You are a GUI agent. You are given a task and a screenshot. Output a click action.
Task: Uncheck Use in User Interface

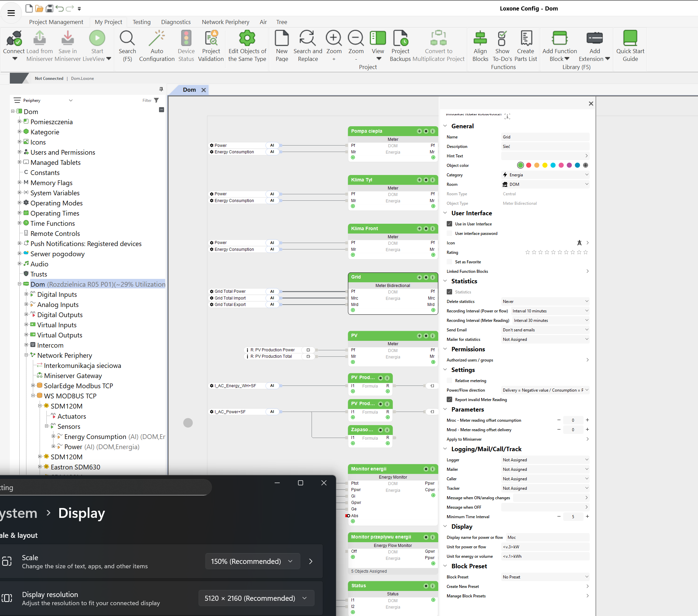tap(449, 224)
